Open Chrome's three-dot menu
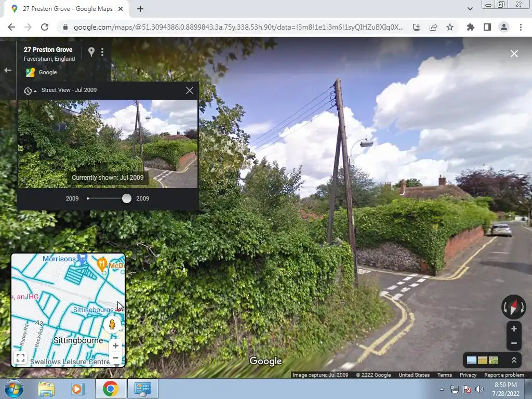 click(521, 27)
